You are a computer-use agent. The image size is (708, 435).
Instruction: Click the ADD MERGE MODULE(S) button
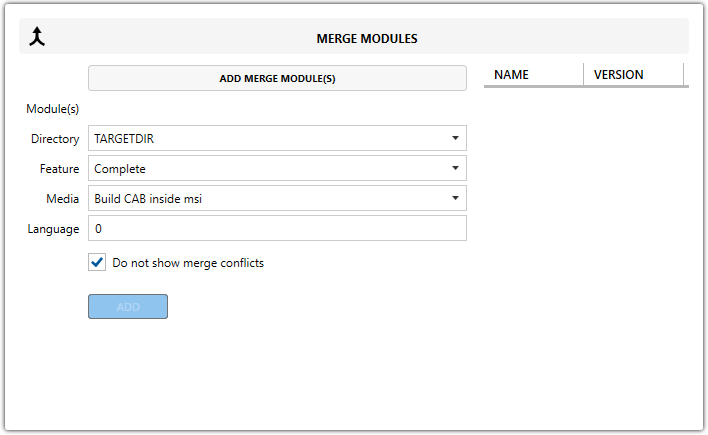tap(277, 78)
